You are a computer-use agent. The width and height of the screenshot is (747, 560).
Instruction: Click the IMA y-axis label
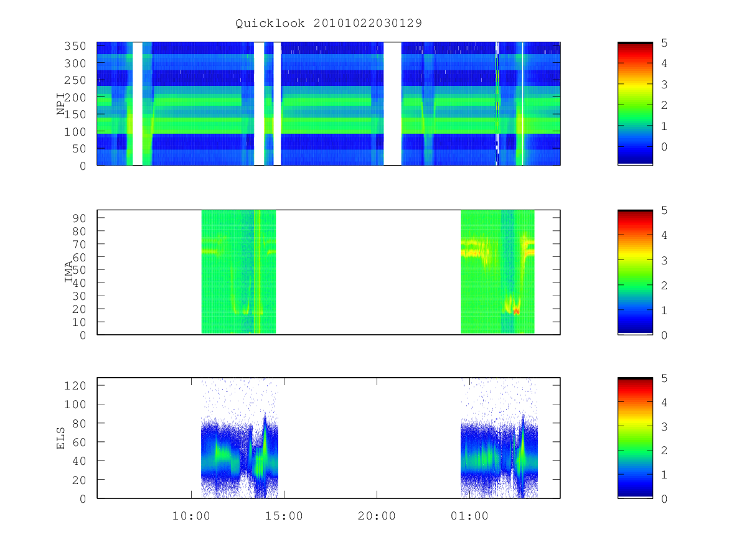point(68,272)
